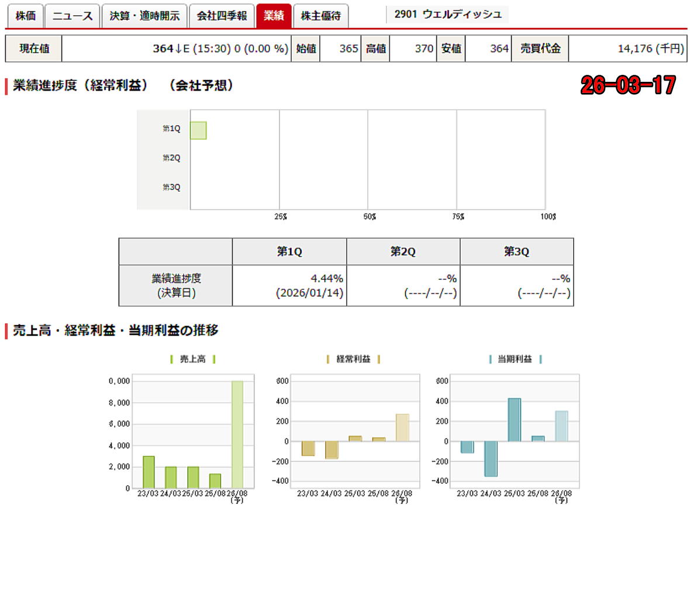Click the active 業績 tab
The width and height of the screenshot is (690, 616).
(x=274, y=16)
